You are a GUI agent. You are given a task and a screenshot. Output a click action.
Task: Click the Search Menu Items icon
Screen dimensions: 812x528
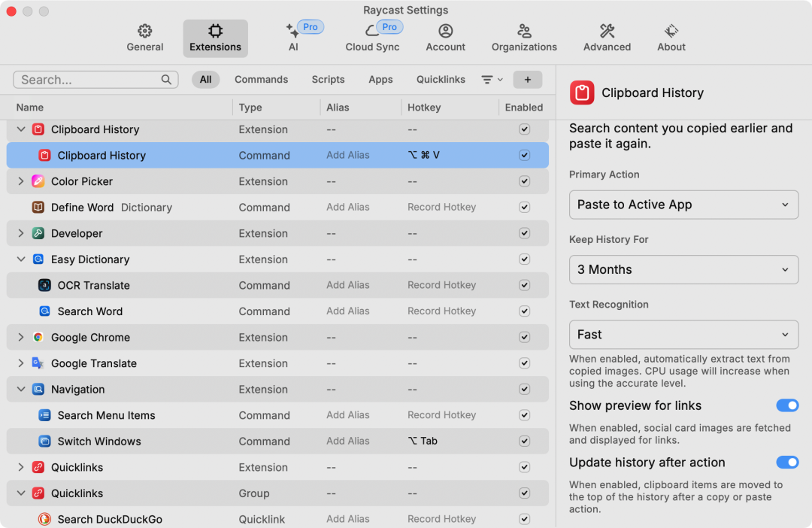[44, 415]
